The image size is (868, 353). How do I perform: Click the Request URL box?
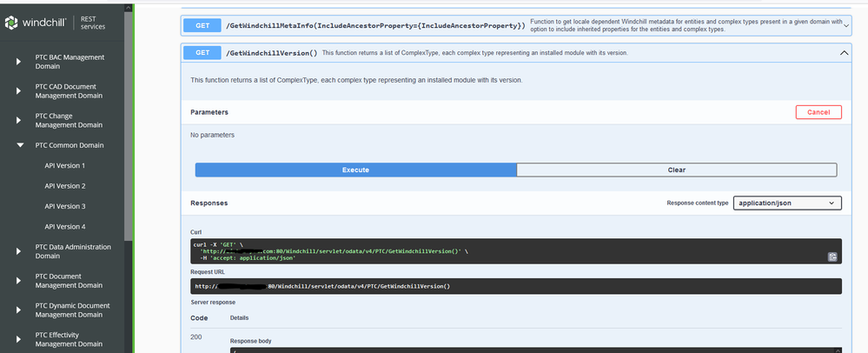pos(516,287)
